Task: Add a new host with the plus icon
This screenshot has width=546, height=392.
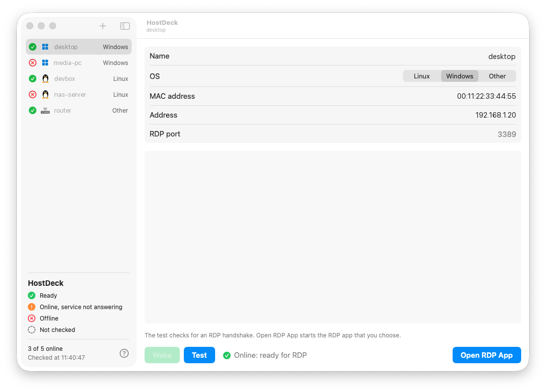Action: (x=102, y=26)
